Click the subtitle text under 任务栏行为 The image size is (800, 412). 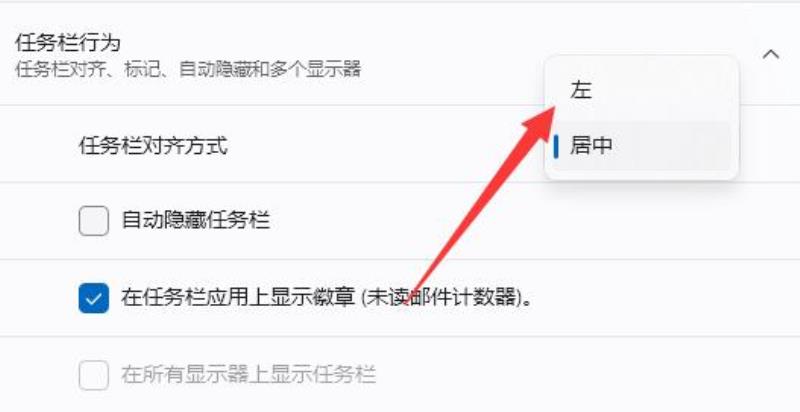pos(188,69)
